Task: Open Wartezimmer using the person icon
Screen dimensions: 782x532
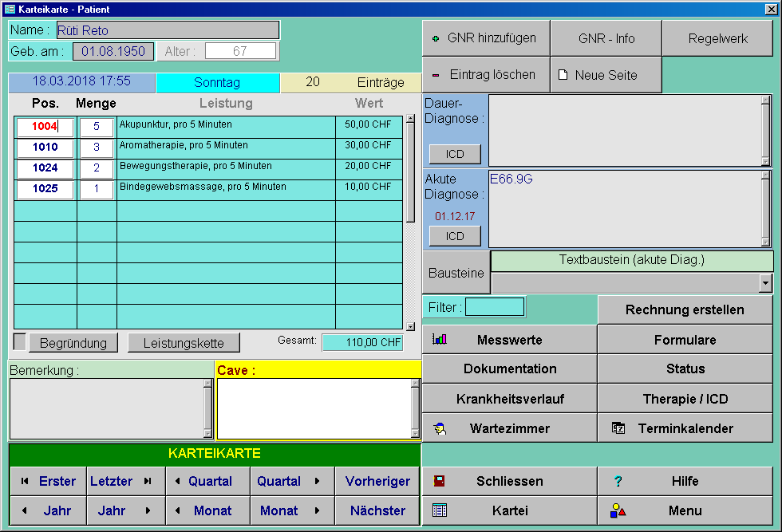Action: (x=440, y=428)
